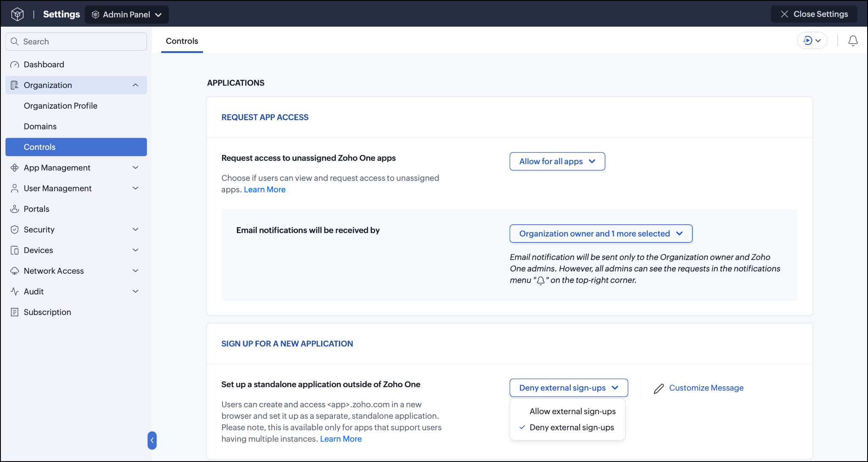868x462 pixels.
Task: Click the Network Access cloud icon
Action: (15, 271)
